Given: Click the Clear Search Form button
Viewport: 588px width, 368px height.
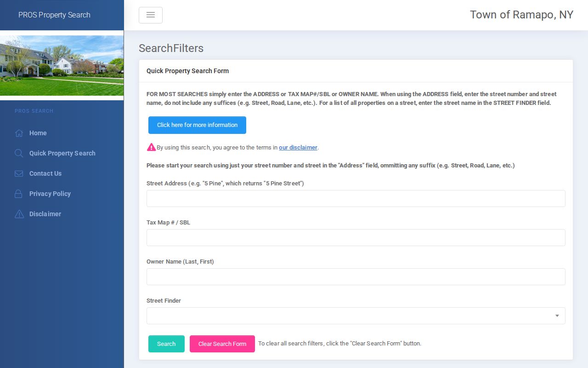Looking at the screenshot, I should point(222,344).
